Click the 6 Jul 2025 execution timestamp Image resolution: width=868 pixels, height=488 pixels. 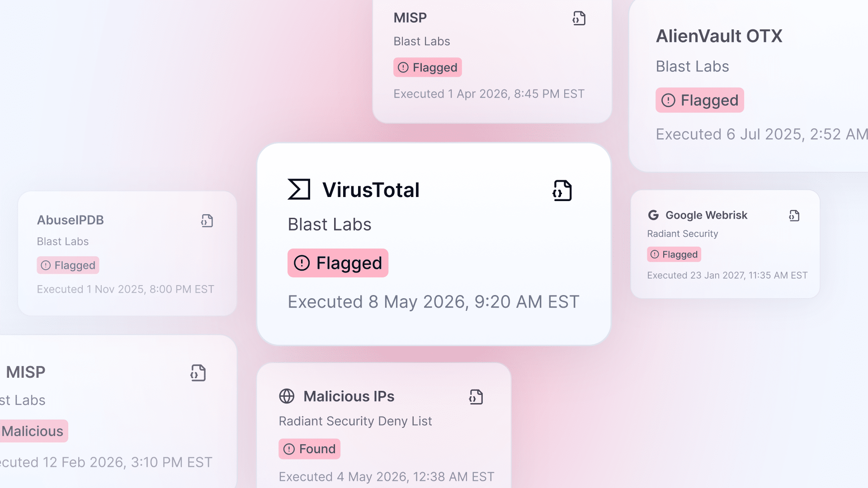tap(762, 134)
